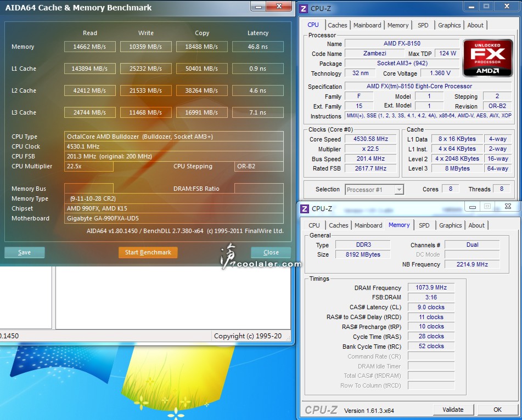Click the FSB:DRAM ratio value 3:16
Viewport: 522px width, 420px height.
pyautogui.click(x=431, y=298)
